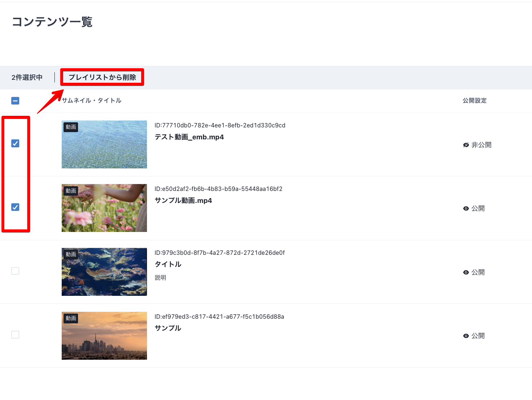Uncheck the checkbox for テスト動画_emb.mp4
Screen dimensions: 532x400
tap(15, 143)
